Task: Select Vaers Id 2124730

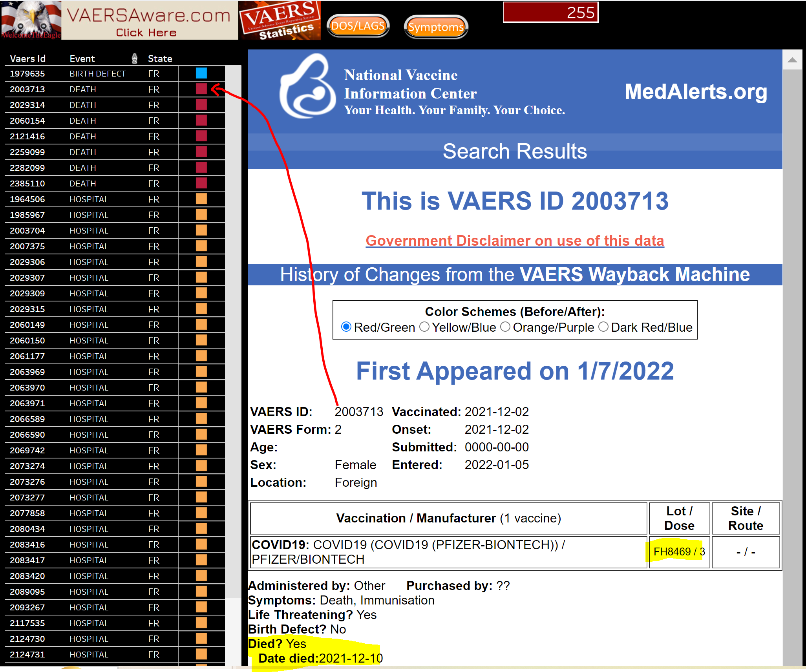Action: pyautogui.click(x=27, y=639)
